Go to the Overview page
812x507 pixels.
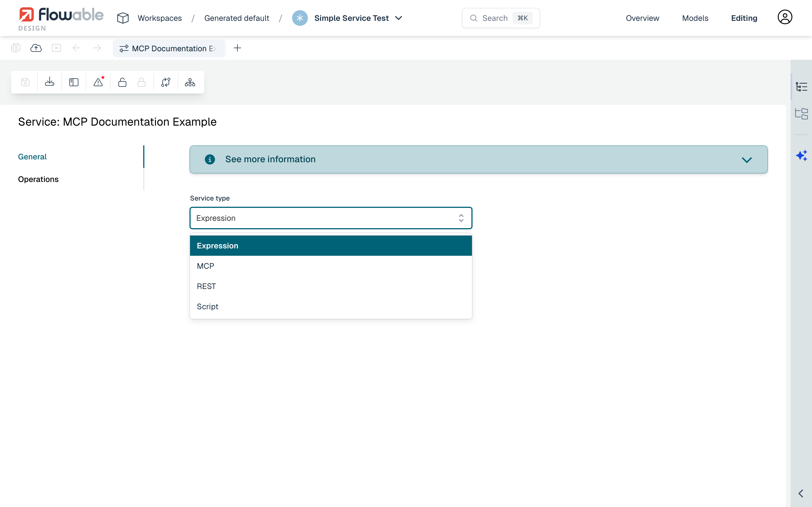tap(642, 18)
